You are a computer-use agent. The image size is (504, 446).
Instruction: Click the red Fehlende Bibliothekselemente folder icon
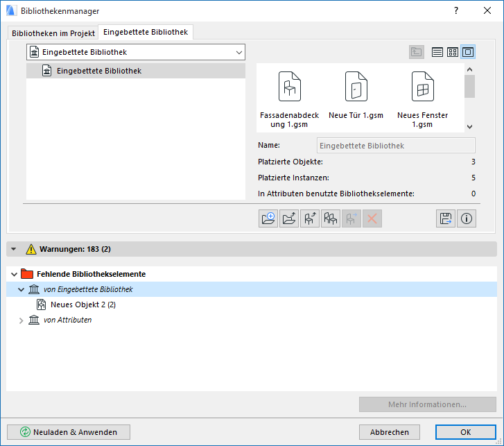(x=27, y=274)
